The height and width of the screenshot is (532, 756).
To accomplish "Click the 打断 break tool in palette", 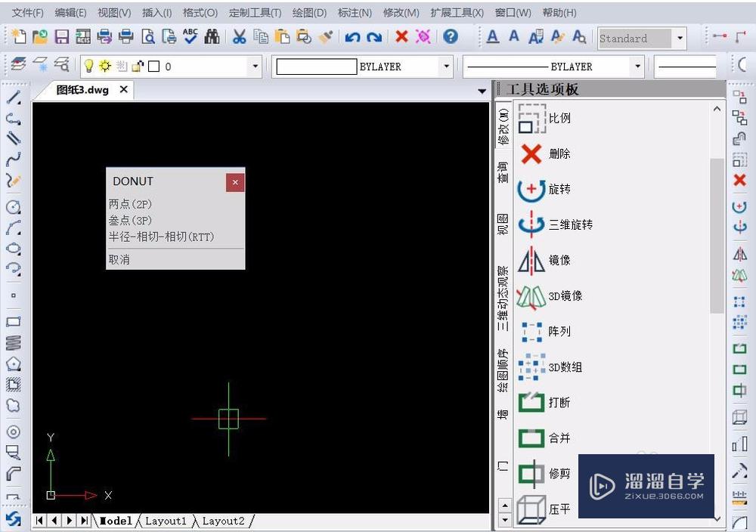I will coord(544,402).
